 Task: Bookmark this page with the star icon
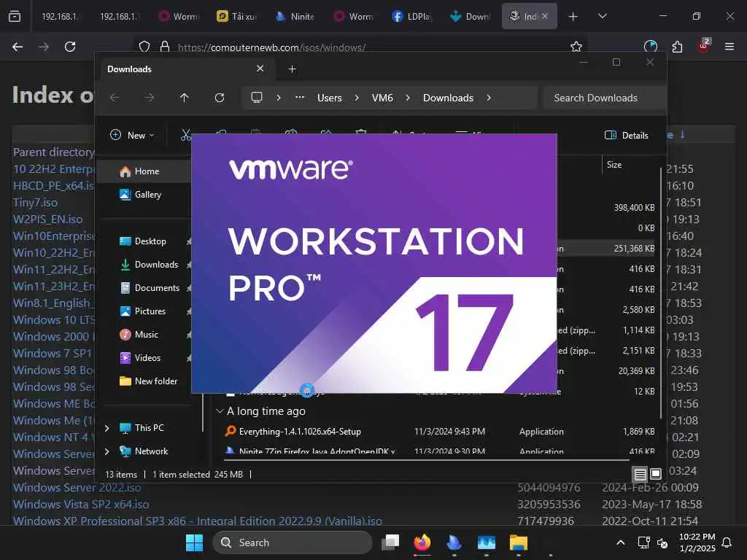[576, 47]
